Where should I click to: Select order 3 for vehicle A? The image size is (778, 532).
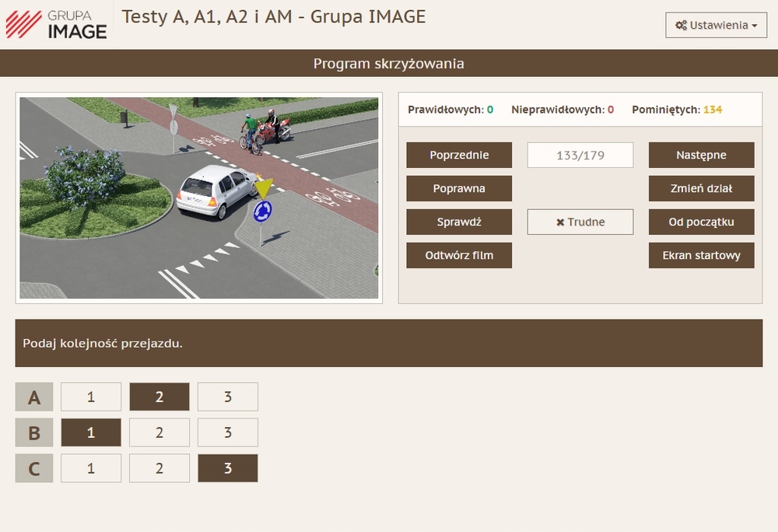pos(228,397)
